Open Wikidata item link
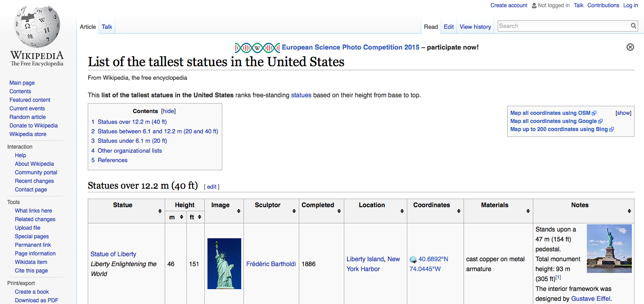This screenshot has width=644, height=304. point(31,262)
